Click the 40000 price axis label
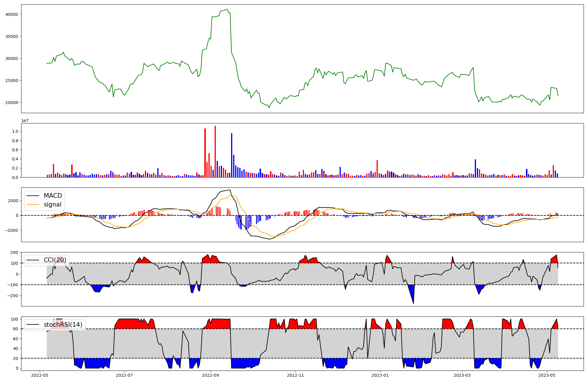 point(12,14)
